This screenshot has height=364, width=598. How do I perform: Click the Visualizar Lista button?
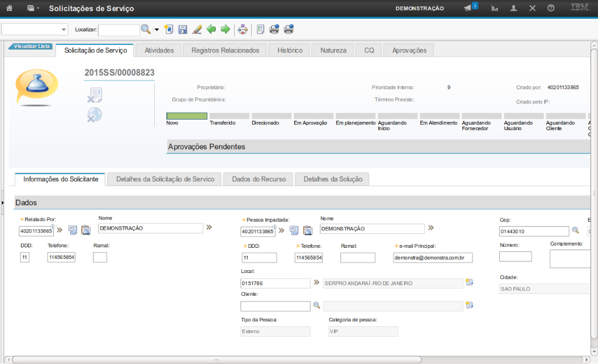(32, 46)
